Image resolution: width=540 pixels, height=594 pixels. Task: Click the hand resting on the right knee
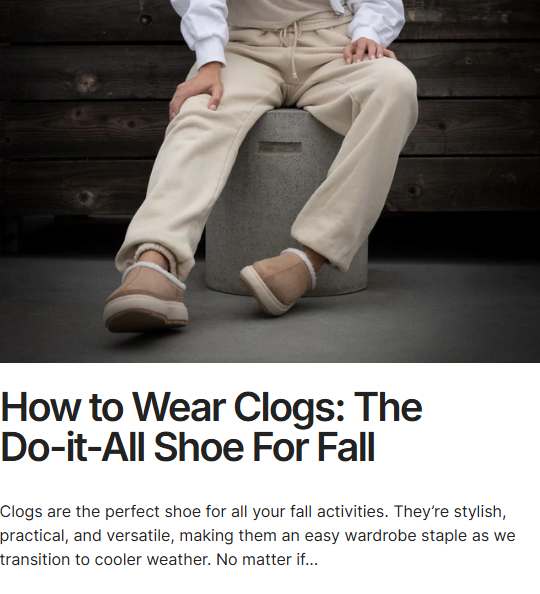point(368,52)
